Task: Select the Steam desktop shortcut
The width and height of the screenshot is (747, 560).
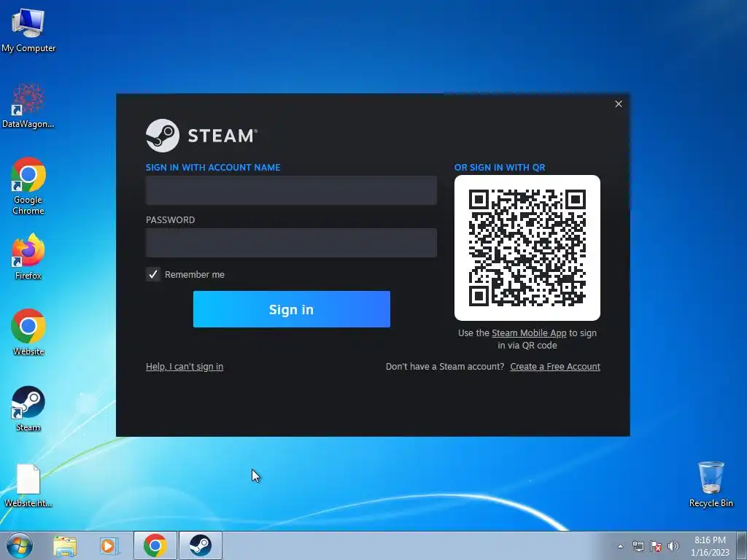Action: (28, 408)
